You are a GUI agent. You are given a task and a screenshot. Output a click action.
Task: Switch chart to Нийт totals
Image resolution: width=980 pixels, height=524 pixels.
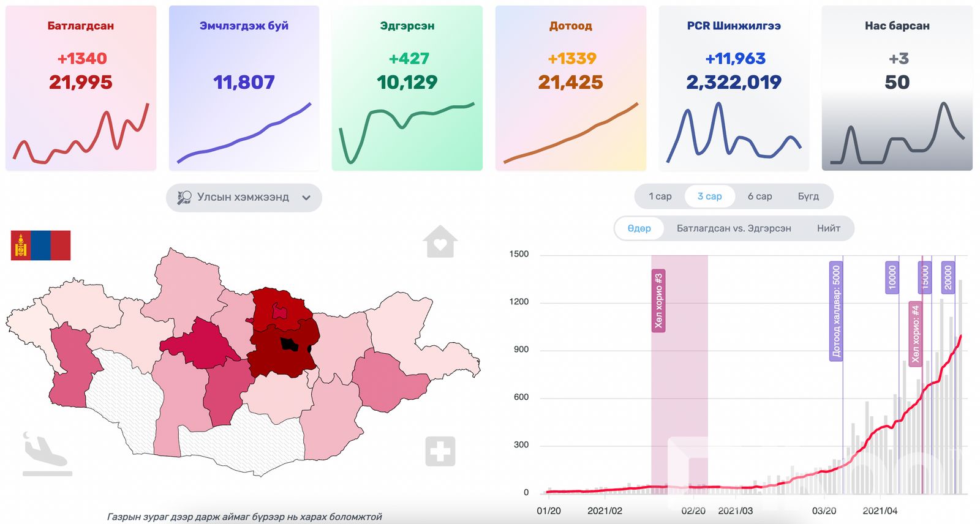(828, 228)
